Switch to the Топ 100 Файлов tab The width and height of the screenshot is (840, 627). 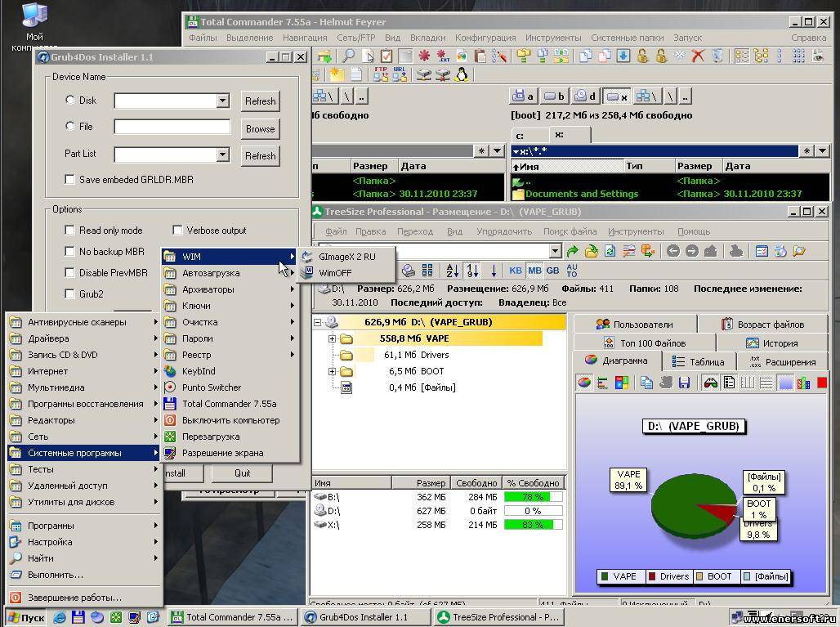tap(645, 343)
